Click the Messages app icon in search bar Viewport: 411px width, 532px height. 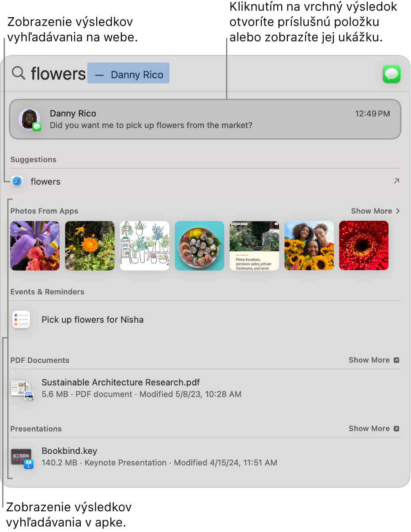[392, 74]
